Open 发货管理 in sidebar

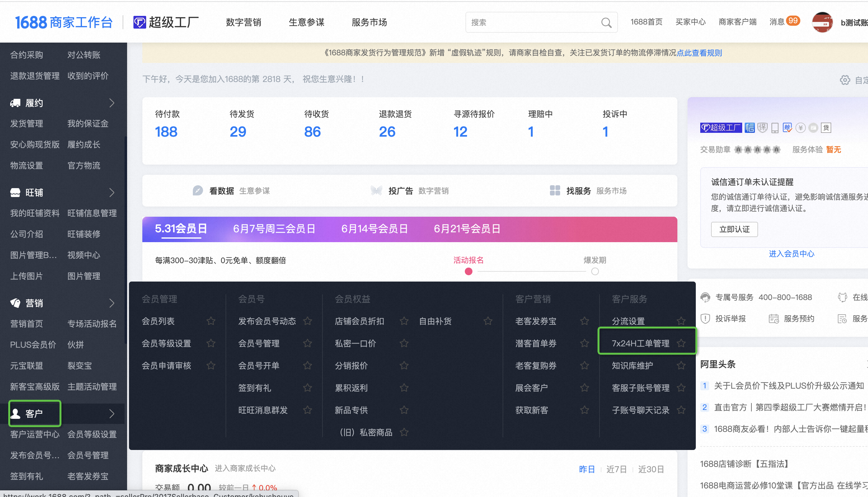27,124
